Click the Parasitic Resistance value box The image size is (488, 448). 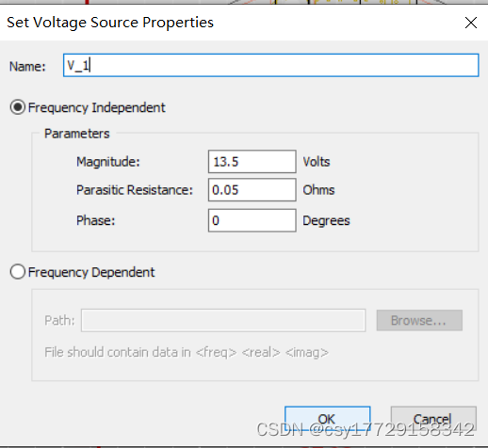[x=252, y=190]
